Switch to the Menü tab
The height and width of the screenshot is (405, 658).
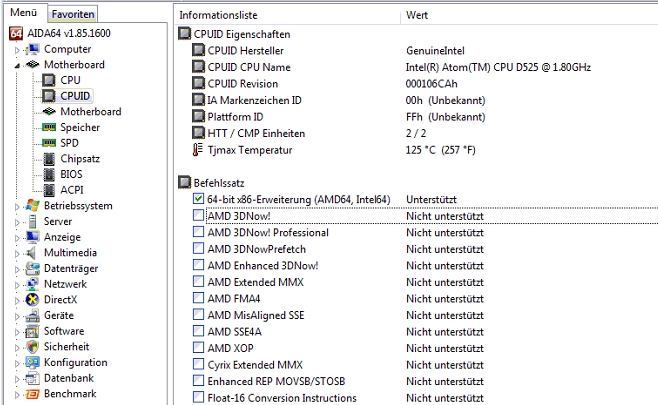[x=22, y=13]
